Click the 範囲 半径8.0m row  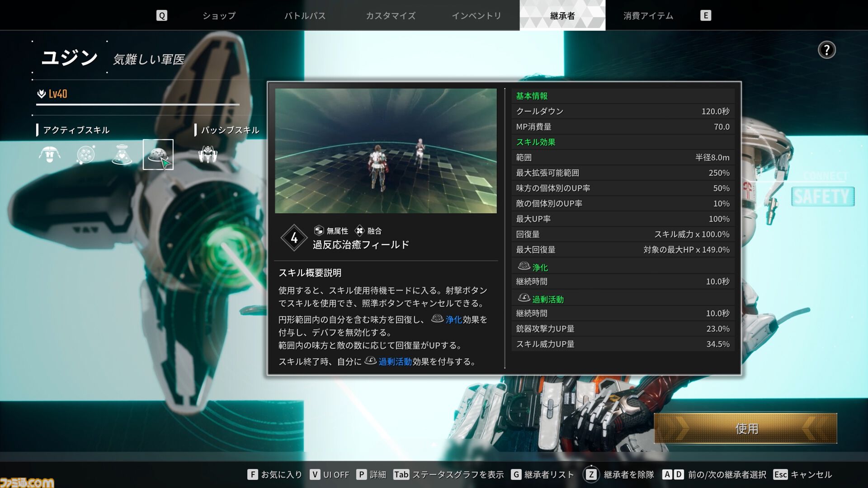pos(623,157)
